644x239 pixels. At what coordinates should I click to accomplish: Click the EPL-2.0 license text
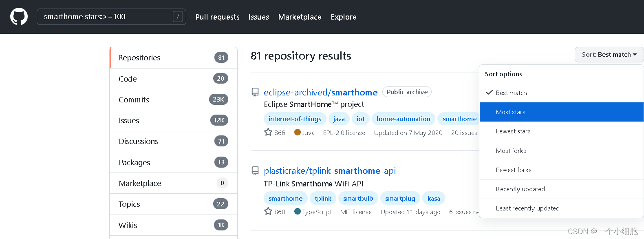coord(344,133)
